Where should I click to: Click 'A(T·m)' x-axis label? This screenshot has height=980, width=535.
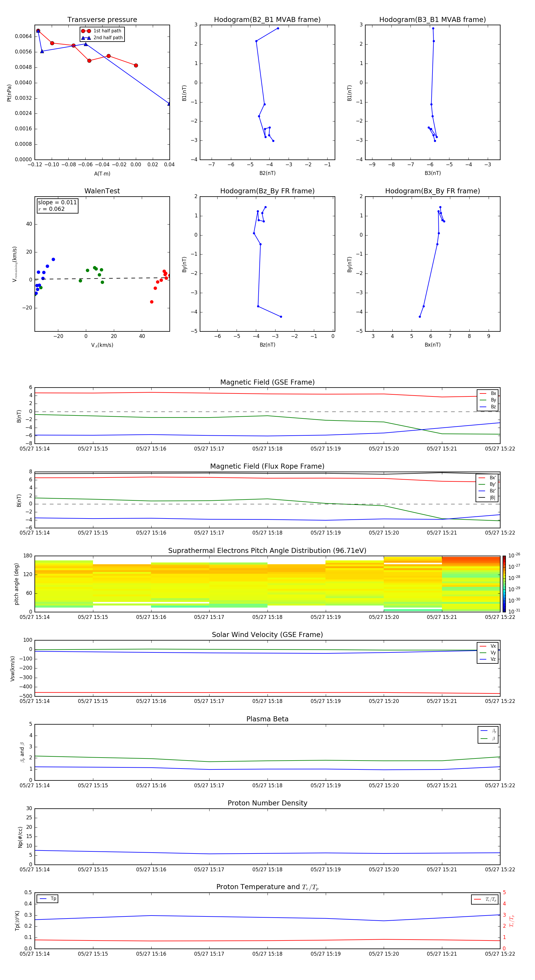tap(102, 174)
